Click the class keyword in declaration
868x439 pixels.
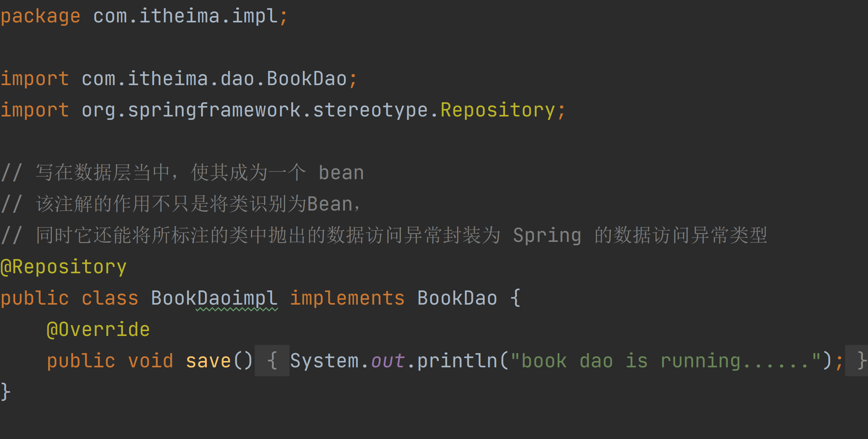110,298
